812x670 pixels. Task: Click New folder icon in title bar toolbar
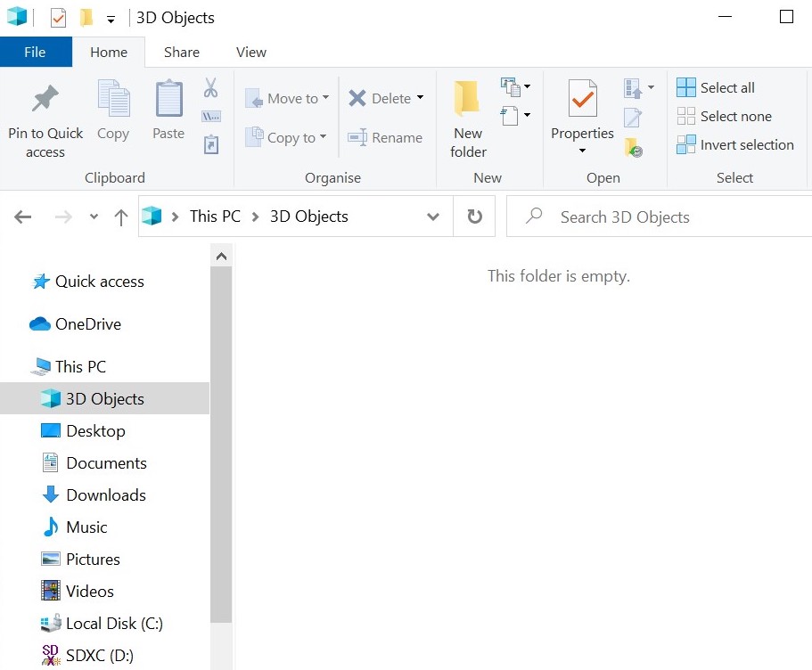point(86,17)
